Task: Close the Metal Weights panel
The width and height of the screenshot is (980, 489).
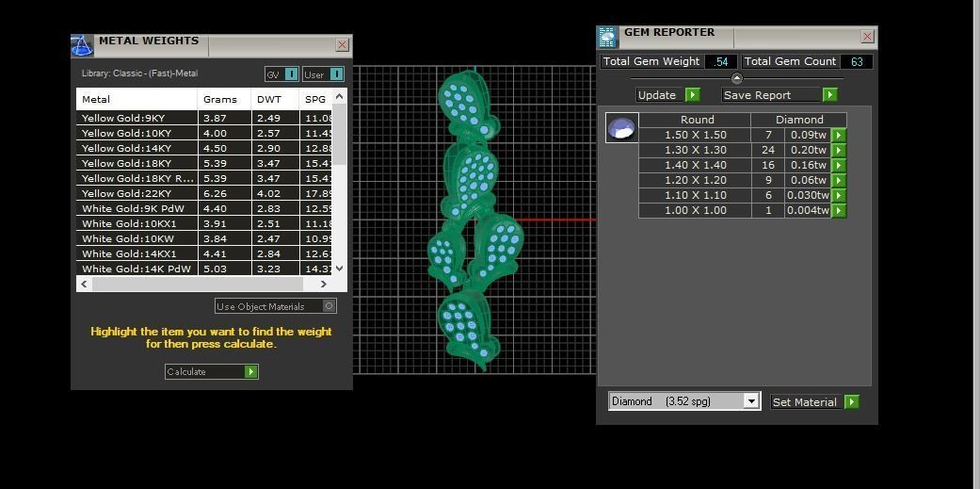Action: point(342,45)
